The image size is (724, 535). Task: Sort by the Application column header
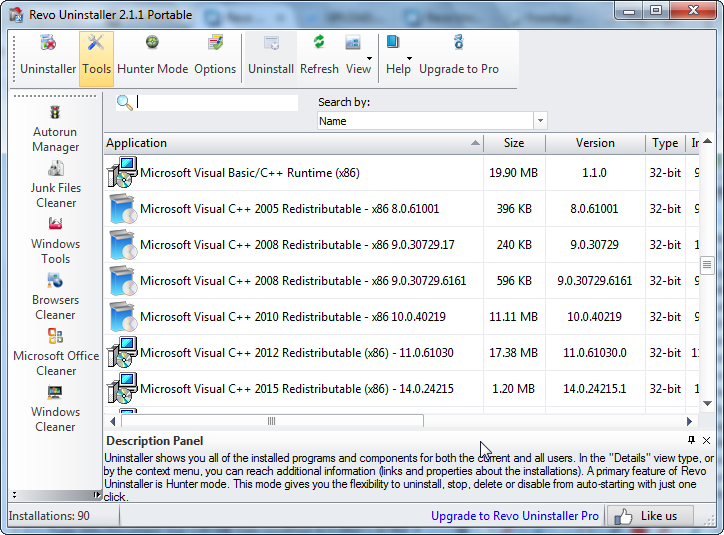[x=294, y=143]
